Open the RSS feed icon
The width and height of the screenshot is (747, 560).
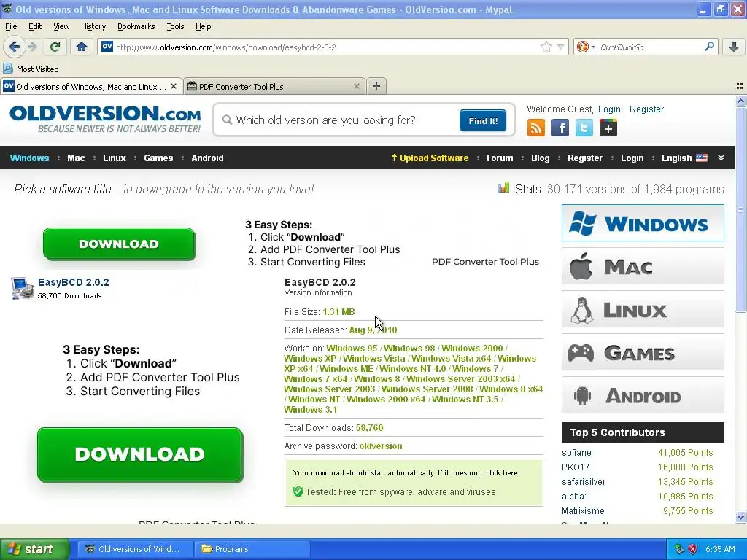[536, 128]
